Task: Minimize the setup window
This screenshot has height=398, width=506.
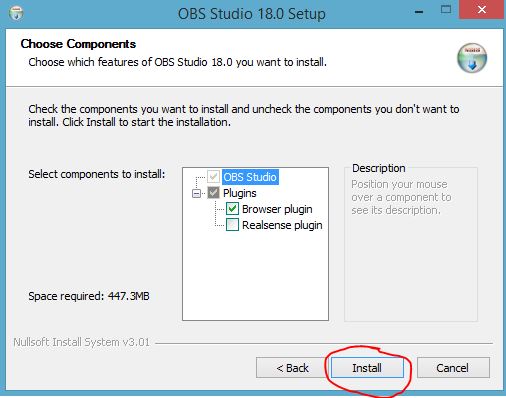Action: click(419, 12)
